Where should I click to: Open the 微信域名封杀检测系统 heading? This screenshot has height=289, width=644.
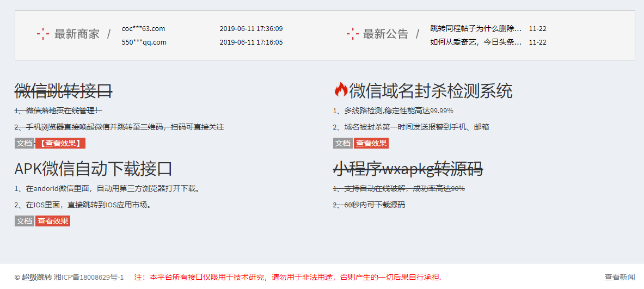431,91
